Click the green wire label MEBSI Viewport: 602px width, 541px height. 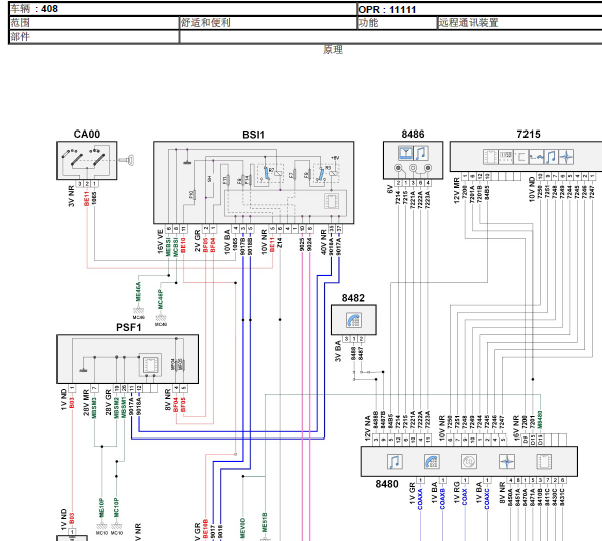pos(168,247)
